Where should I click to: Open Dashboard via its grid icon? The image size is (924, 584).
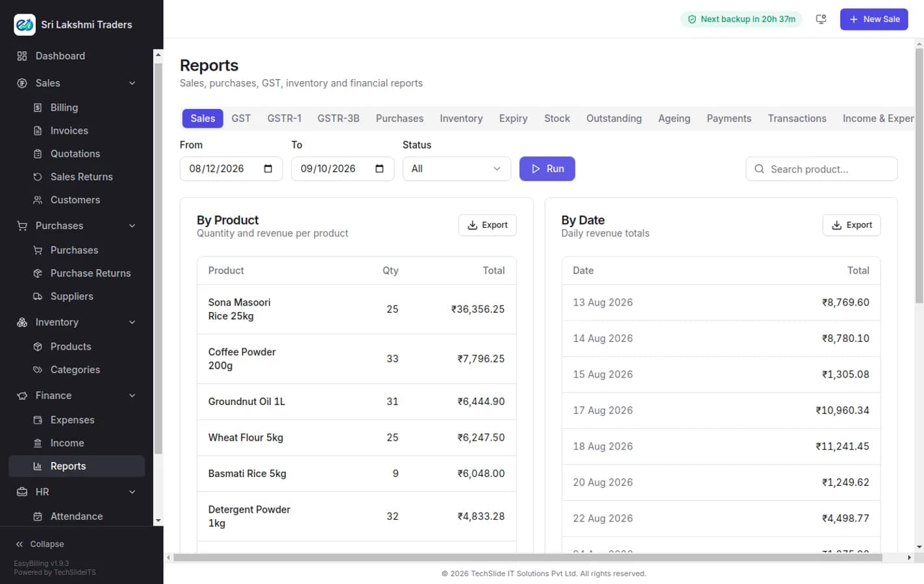click(x=22, y=56)
